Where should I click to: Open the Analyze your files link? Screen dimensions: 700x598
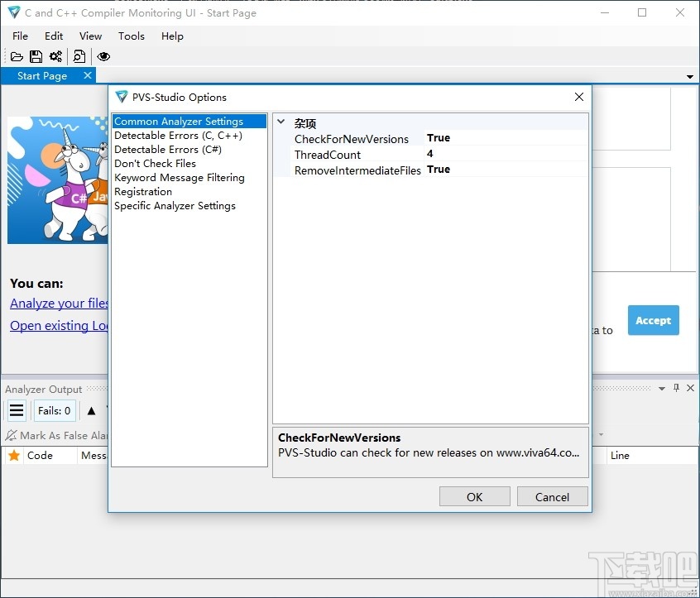[x=59, y=304]
